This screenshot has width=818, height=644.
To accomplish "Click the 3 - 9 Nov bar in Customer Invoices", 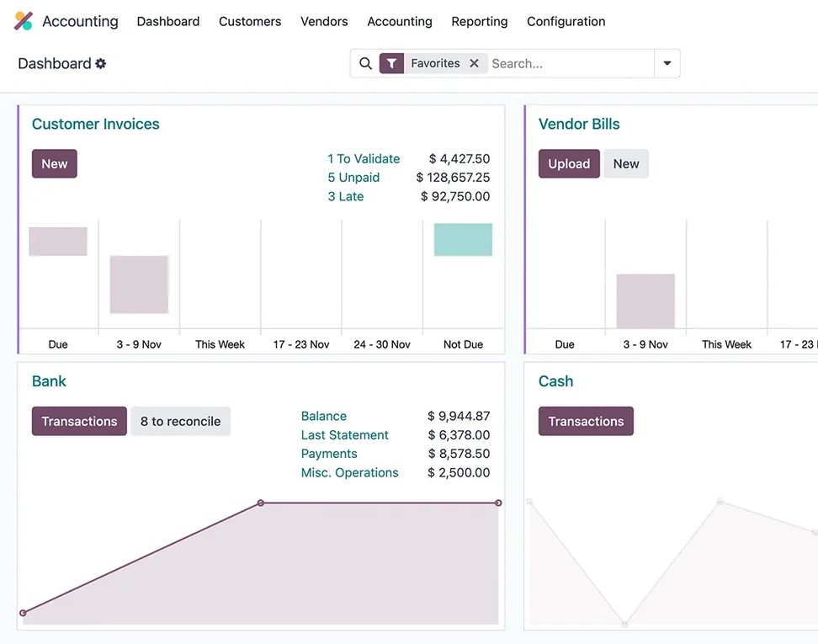I will coord(139,285).
